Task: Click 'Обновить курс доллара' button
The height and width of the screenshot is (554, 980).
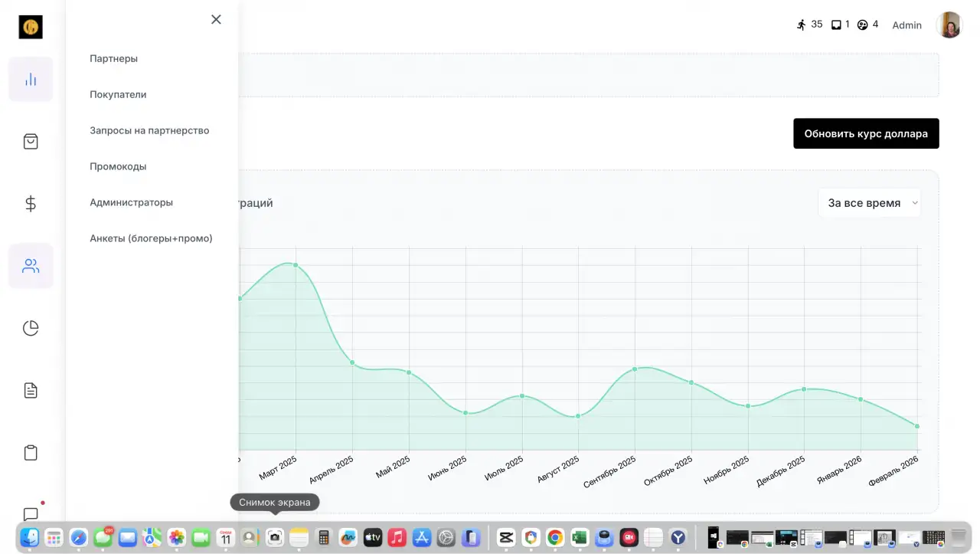Action: tap(866, 133)
